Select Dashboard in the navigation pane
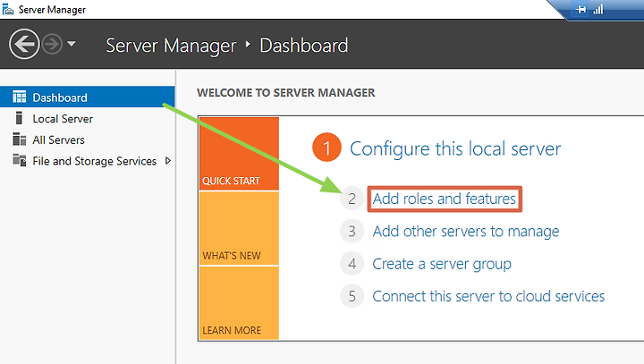Image resolution: width=644 pixels, height=364 pixels. coord(87,97)
